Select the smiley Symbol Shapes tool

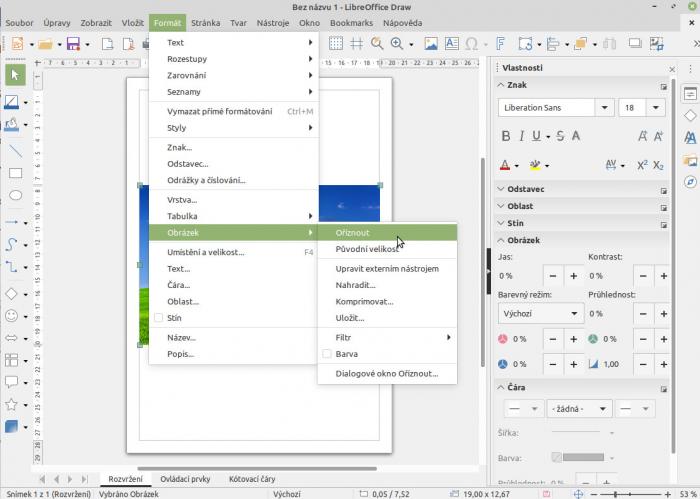click(x=12, y=316)
